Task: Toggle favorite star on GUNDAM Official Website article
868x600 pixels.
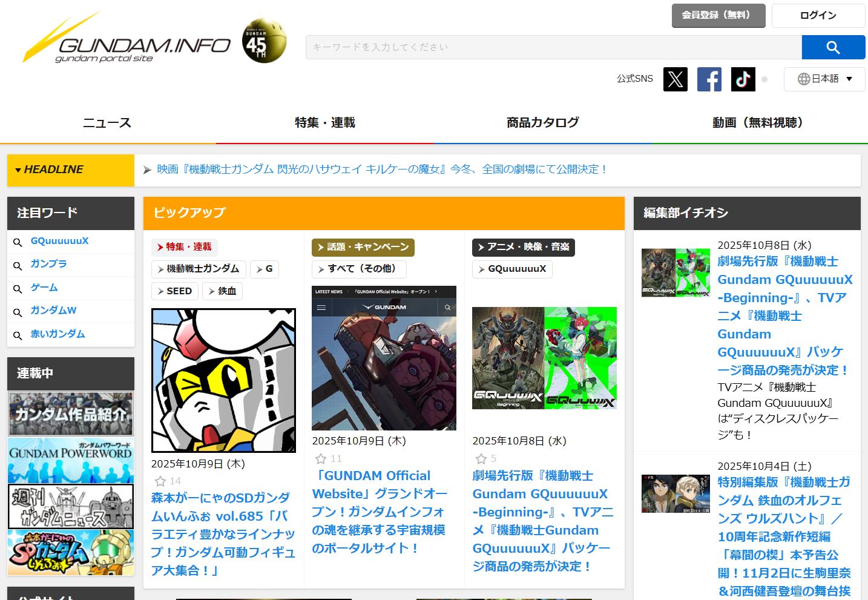Action: tap(321, 459)
